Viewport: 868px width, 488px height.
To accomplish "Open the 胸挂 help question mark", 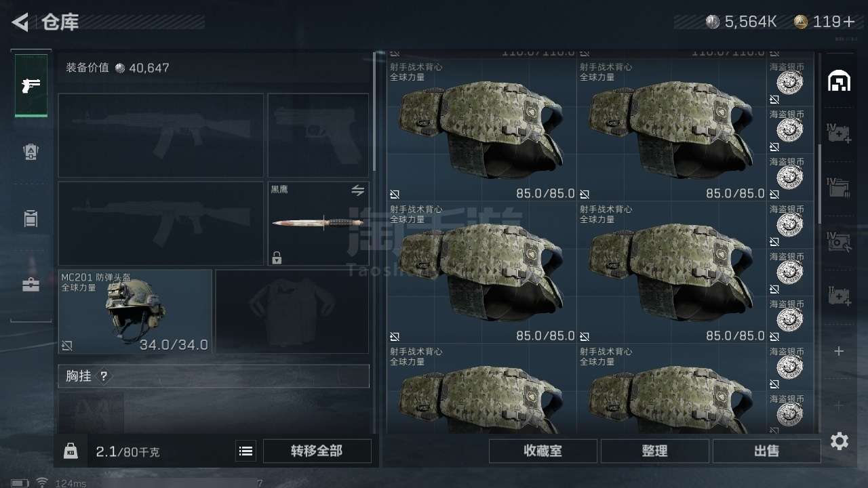I will (104, 376).
